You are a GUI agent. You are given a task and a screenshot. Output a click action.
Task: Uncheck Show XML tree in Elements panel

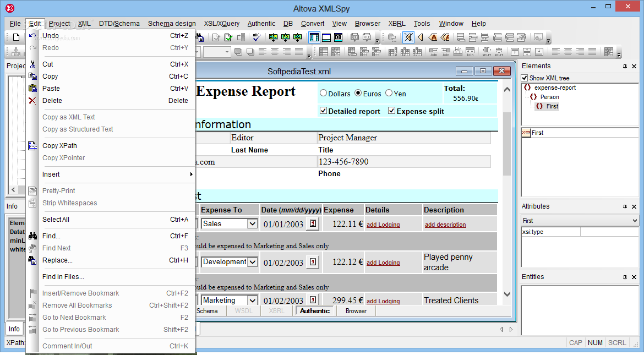pyautogui.click(x=525, y=78)
